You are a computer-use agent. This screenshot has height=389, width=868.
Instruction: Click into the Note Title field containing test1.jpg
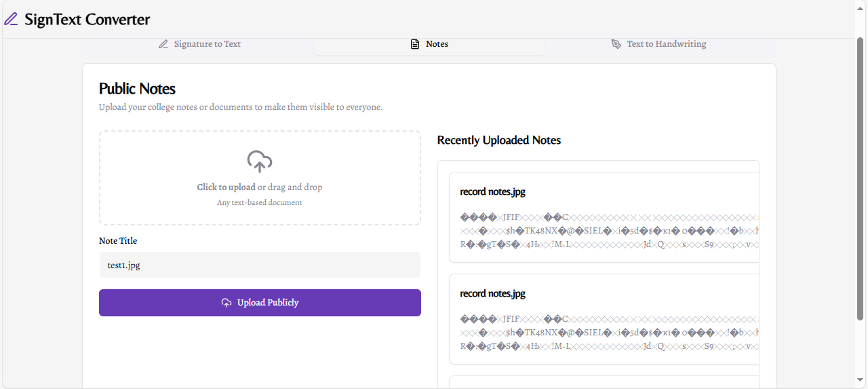coord(260,265)
